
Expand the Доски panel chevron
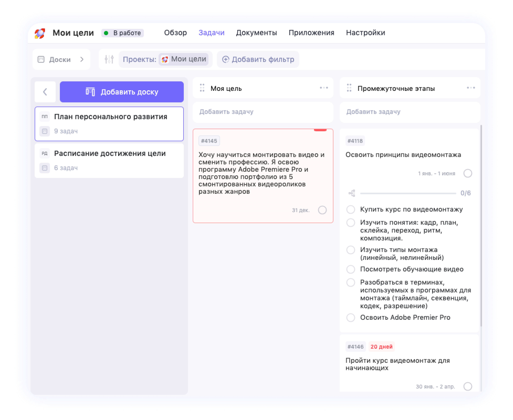tap(82, 59)
